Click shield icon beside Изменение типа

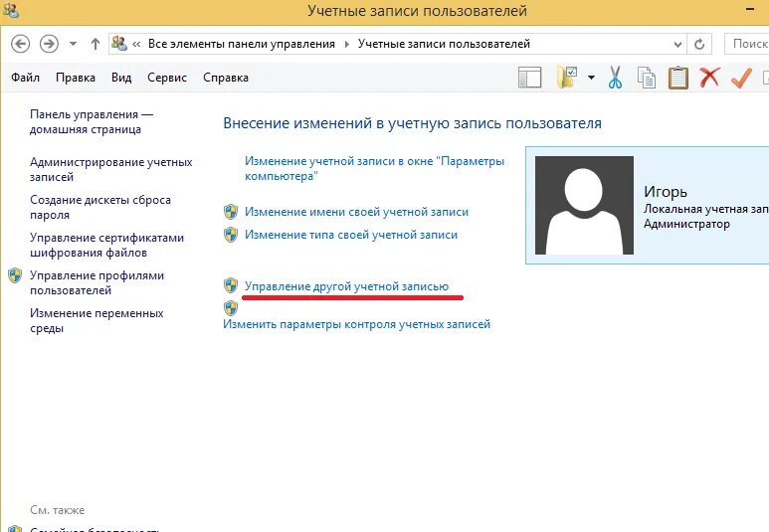pos(231,235)
